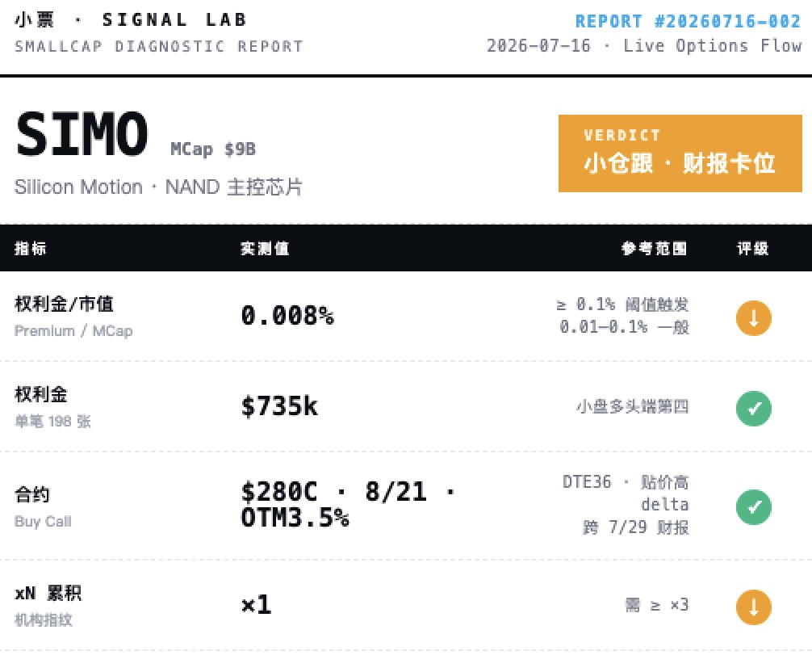Click the 2026-07-16 Live Options Flow text
The image size is (812, 672).
(644, 45)
